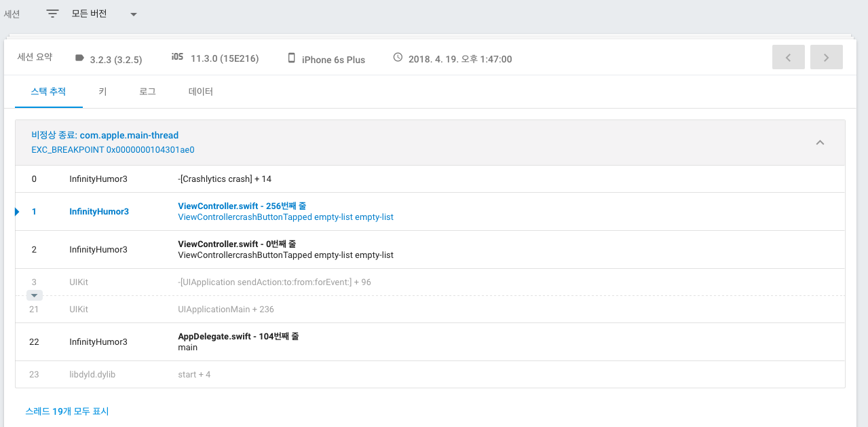Click InfinityHumor3 in frame 22 row
The height and width of the screenshot is (427, 868).
pyautogui.click(x=98, y=342)
